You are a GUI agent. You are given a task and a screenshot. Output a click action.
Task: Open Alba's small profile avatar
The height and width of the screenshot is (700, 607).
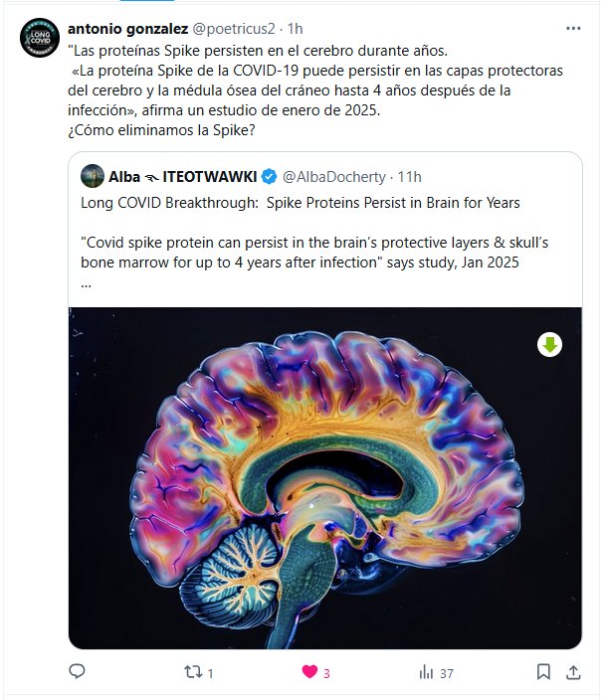[93, 176]
